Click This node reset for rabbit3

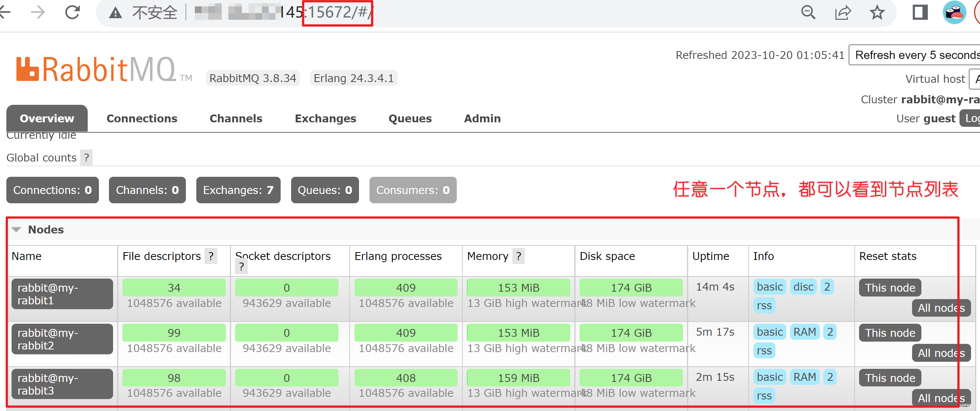pyautogui.click(x=890, y=378)
